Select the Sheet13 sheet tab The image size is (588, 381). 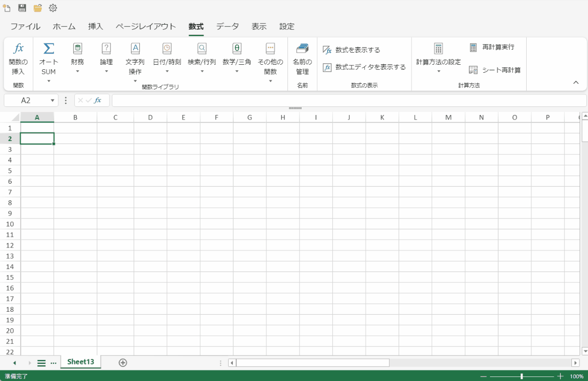click(80, 362)
